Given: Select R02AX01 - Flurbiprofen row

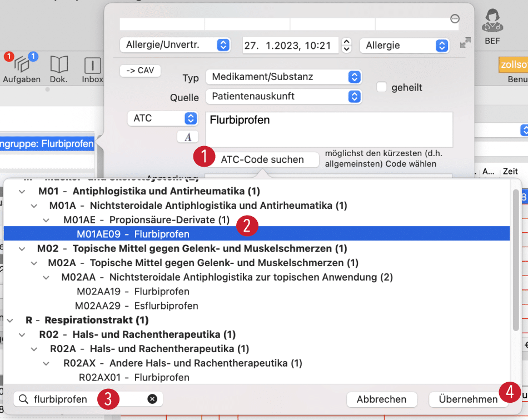Looking at the screenshot, I should pyautogui.click(x=257, y=377).
